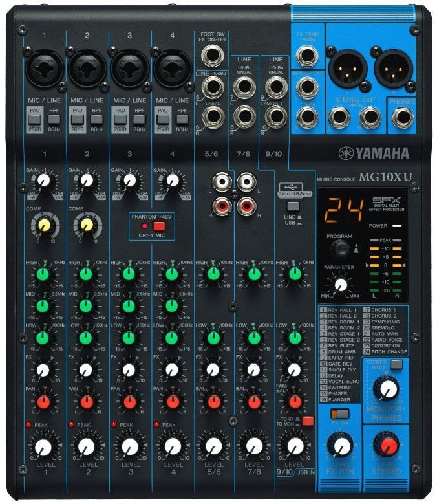Screen dimensions: 437x504
Task: Click the USB symbol above the LINE/USB switch
Action: pyautogui.click(x=291, y=187)
